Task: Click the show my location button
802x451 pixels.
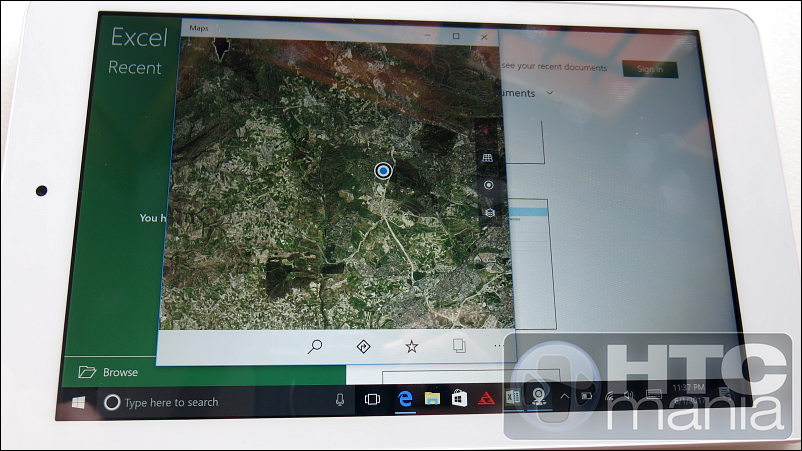Action: [x=488, y=185]
